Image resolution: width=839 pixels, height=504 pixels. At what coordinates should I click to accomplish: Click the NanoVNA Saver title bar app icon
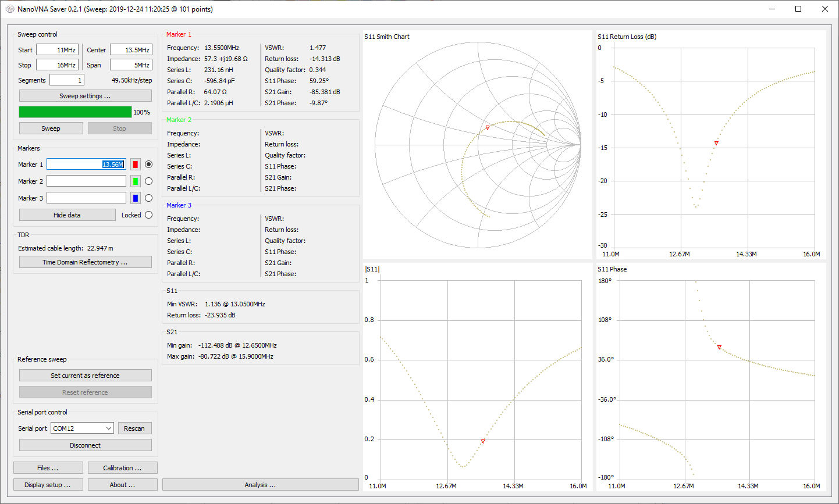[9, 9]
